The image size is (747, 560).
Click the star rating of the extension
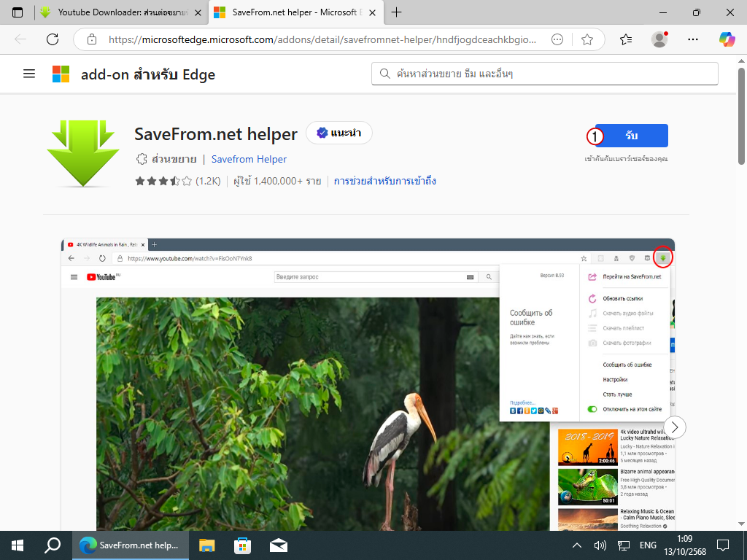click(x=163, y=181)
